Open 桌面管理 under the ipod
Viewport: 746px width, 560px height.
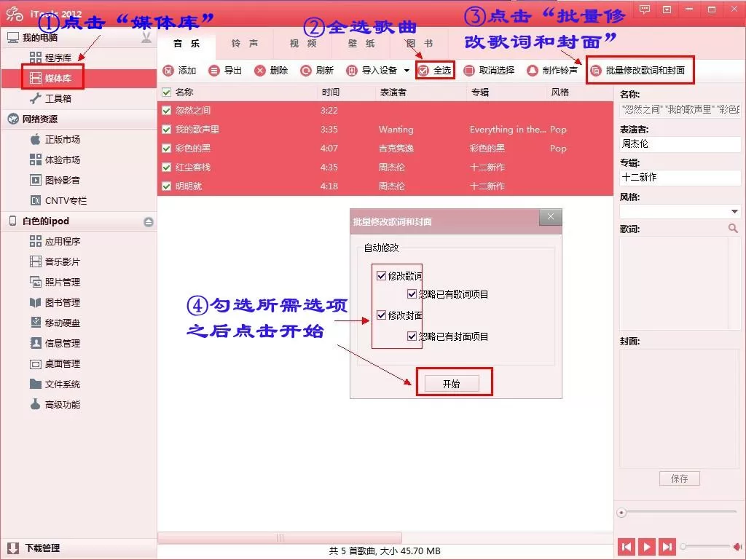(x=55, y=363)
